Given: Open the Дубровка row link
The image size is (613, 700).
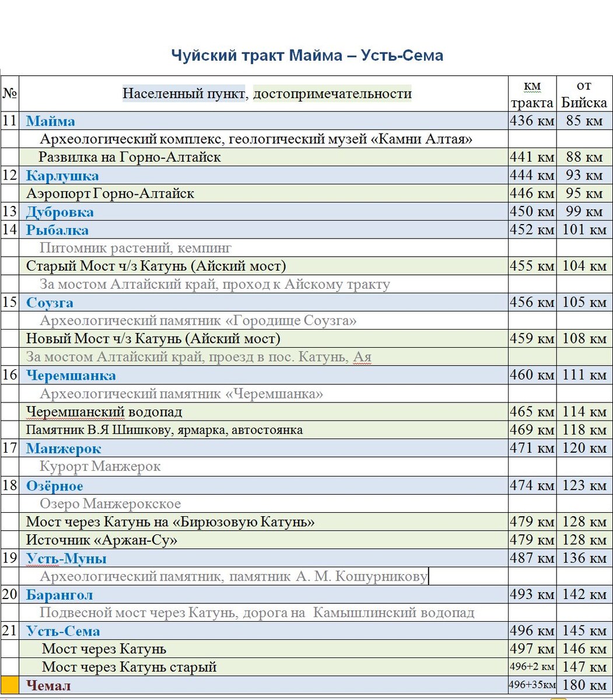Looking at the screenshot, I should click(x=59, y=212).
